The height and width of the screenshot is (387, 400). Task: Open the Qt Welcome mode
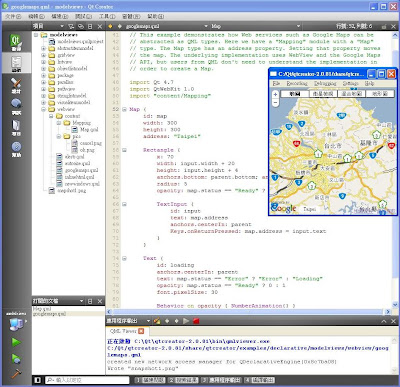click(x=16, y=42)
